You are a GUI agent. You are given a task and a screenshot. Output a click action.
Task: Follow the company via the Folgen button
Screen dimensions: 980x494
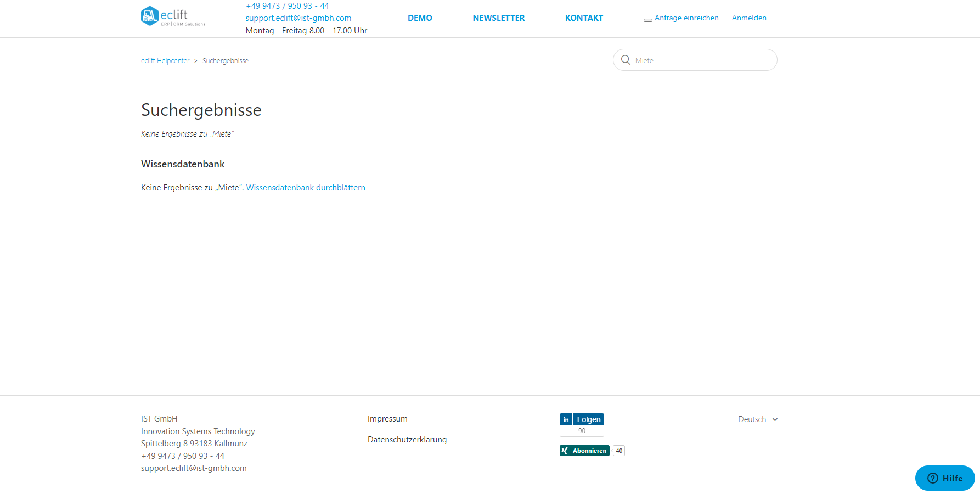588,419
